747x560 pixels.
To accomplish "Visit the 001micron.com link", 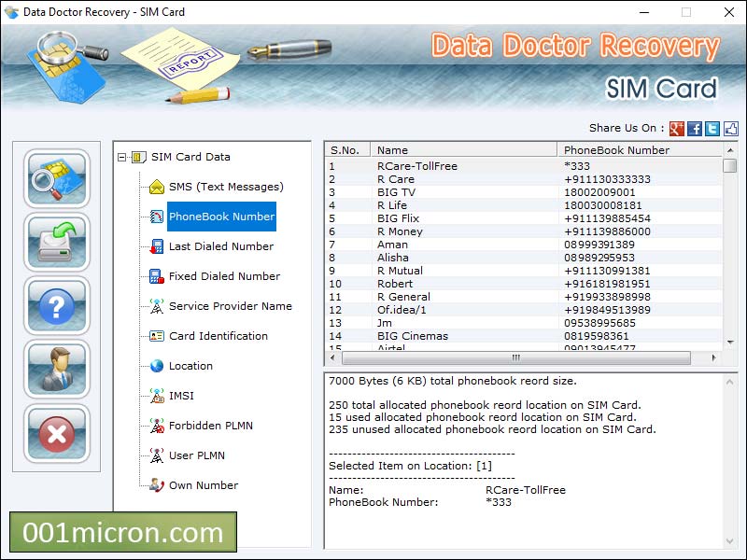I will tap(121, 532).
